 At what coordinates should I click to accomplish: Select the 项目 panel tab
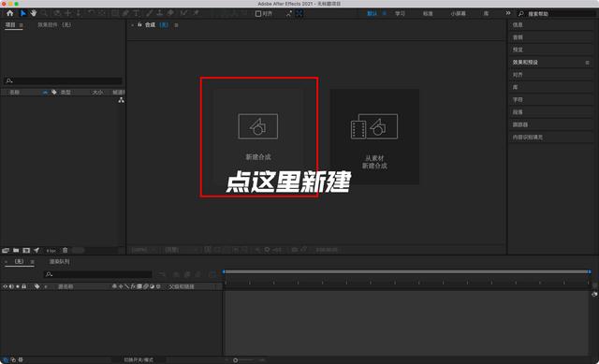tap(10, 25)
